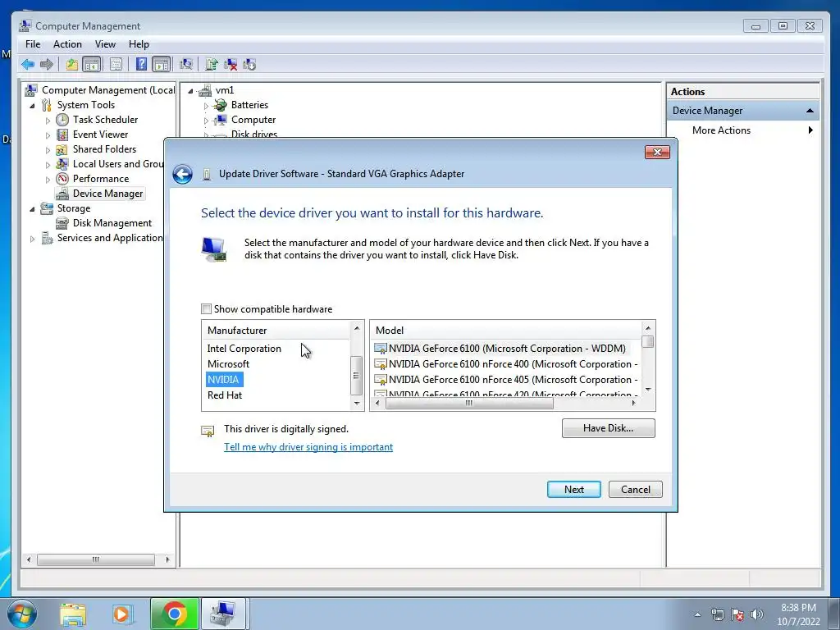The width and height of the screenshot is (840, 630).
Task: Click the network tray icon
Action: click(x=717, y=614)
